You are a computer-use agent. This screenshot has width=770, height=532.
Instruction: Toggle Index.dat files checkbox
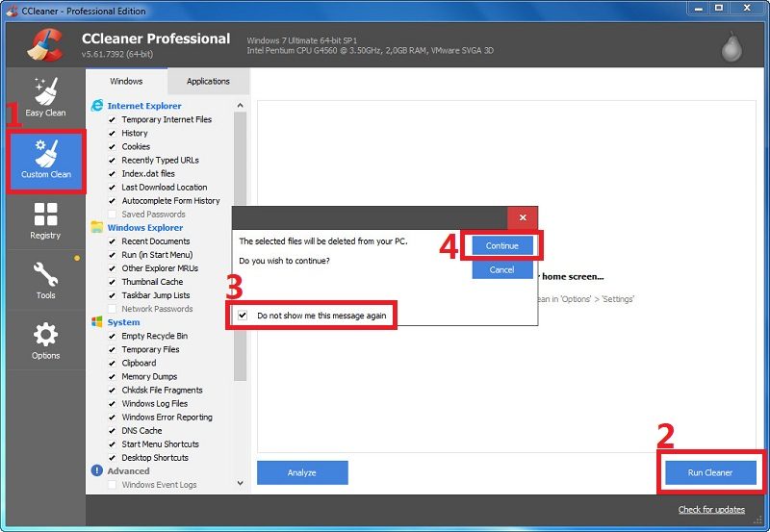(112, 174)
